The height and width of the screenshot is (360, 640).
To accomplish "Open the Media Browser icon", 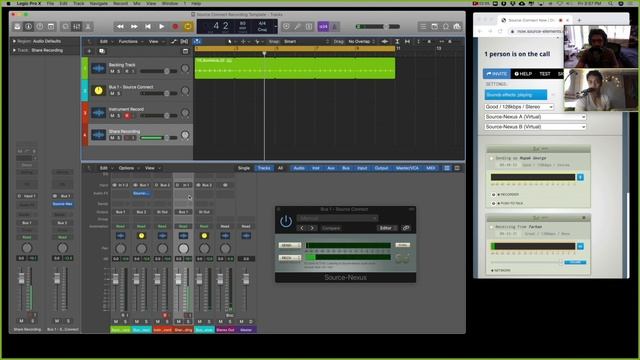I will click(x=457, y=27).
